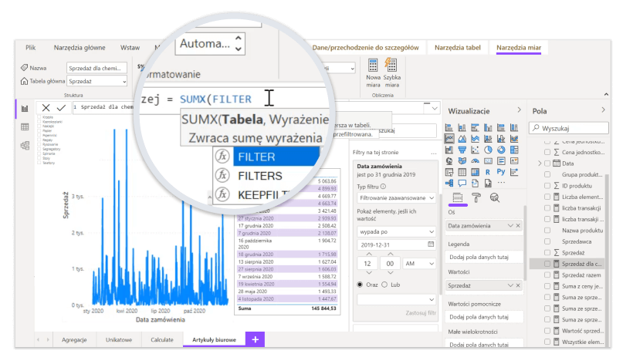The height and width of the screenshot is (364, 623).
Task: Tick the Sprzedawca field checkbox
Action: [547, 241]
